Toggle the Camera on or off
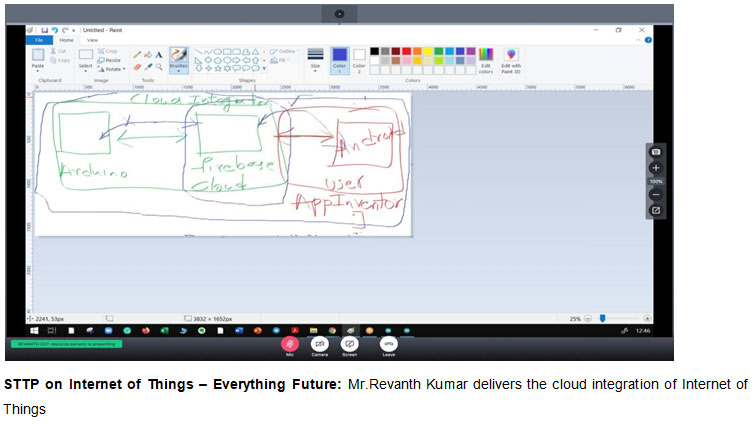754x425 pixels. coord(319,342)
